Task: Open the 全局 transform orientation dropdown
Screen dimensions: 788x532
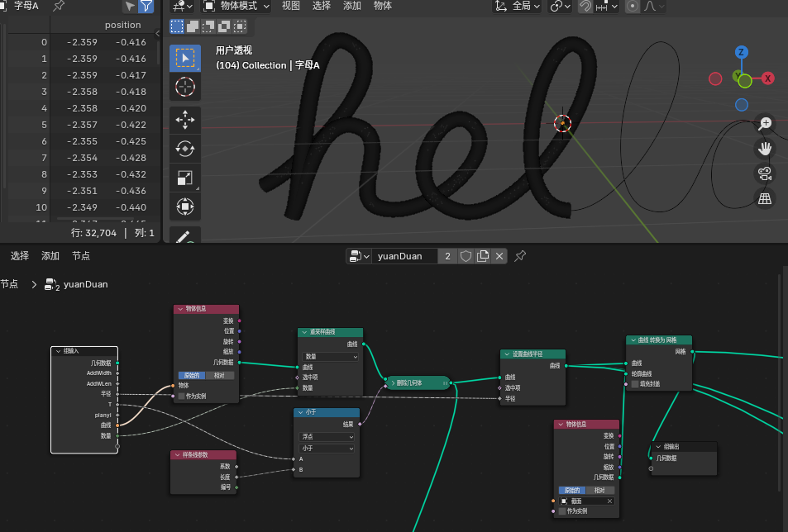Action: [518, 6]
